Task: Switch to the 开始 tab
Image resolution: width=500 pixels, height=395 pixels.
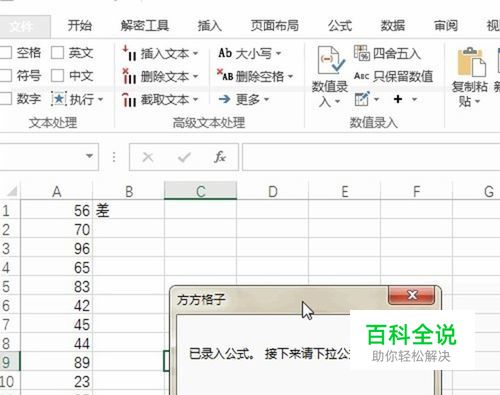Action: tap(80, 26)
